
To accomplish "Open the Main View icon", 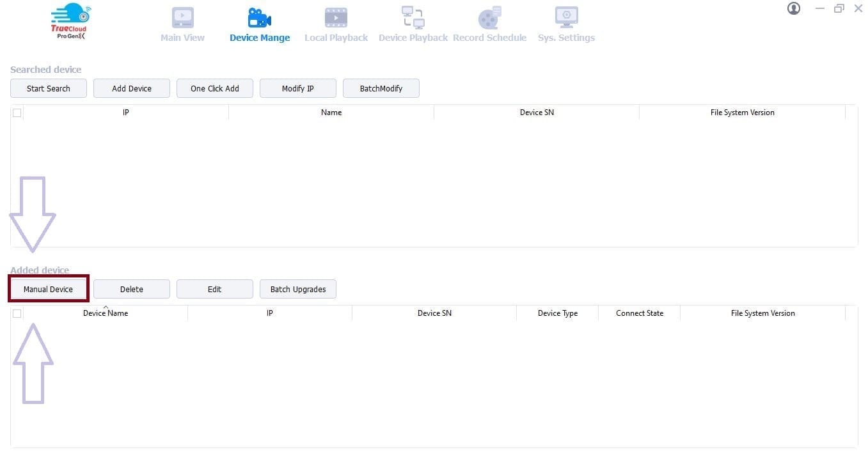I will click(182, 17).
